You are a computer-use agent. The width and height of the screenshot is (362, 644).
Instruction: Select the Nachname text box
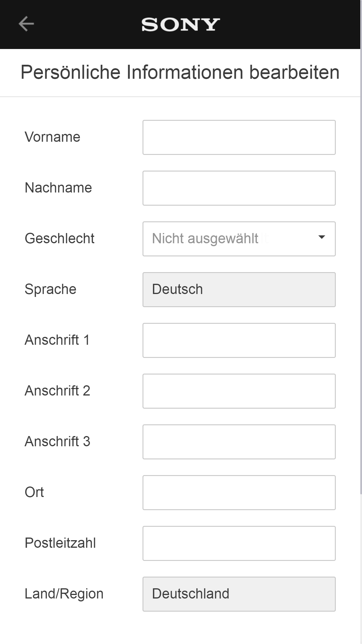(x=239, y=188)
